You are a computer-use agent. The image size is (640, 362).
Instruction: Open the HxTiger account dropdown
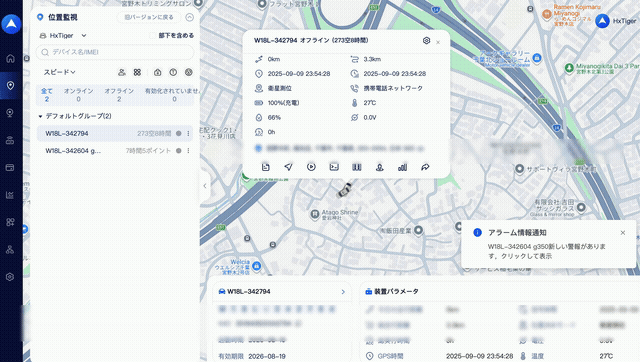pos(63,36)
